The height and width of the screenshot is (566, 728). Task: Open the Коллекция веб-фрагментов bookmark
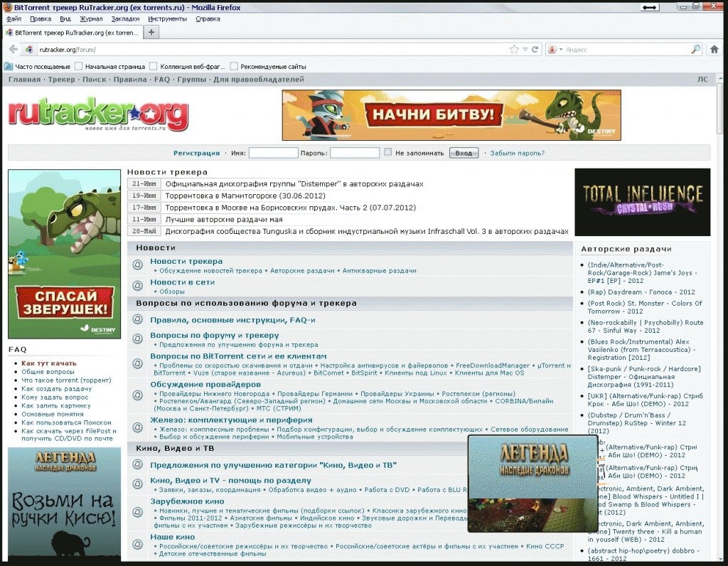click(187, 66)
